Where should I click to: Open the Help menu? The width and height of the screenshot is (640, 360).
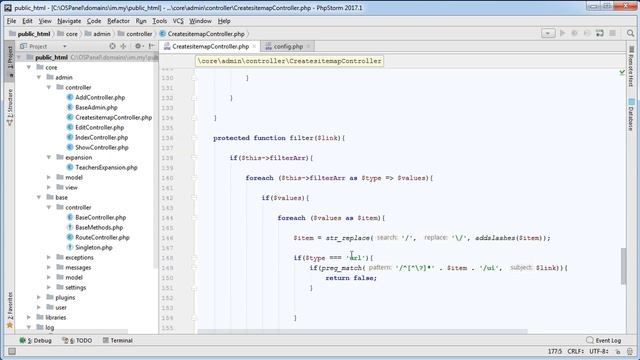coord(224,21)
